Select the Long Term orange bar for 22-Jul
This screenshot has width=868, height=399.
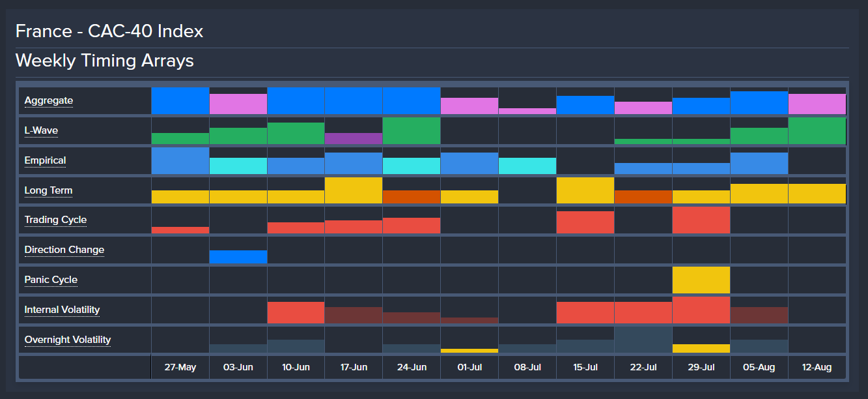click(x=643, y=197)
